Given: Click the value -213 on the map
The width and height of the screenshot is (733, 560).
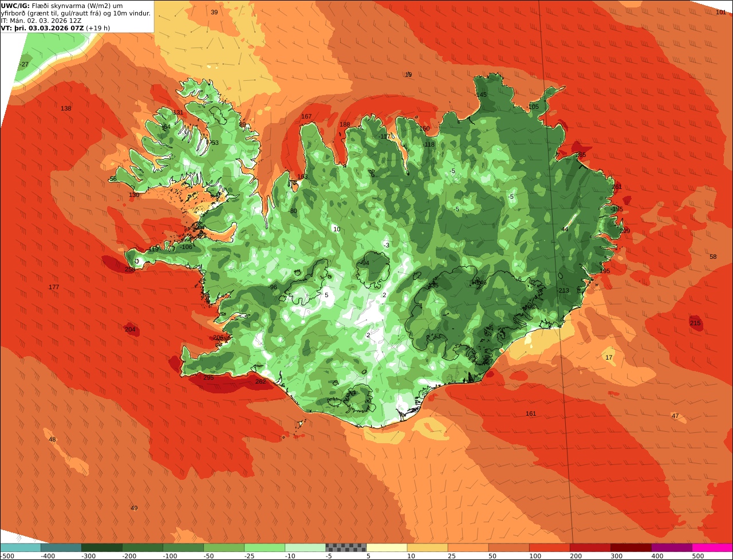Looking at the screenshot, I should click(x=563, y=290).
